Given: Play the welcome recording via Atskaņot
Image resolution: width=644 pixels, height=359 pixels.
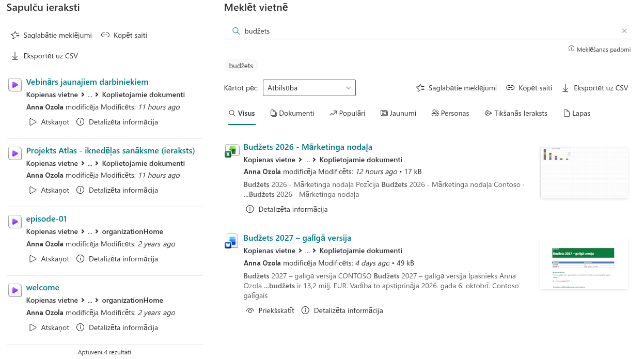Looking at the screenshot, I should (x=49, y=327).
